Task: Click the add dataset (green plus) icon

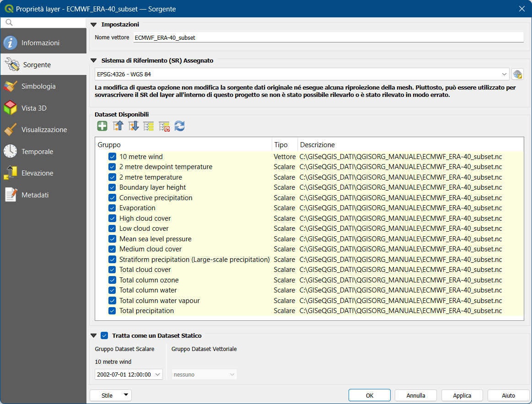Action: [x=102, y=126]
